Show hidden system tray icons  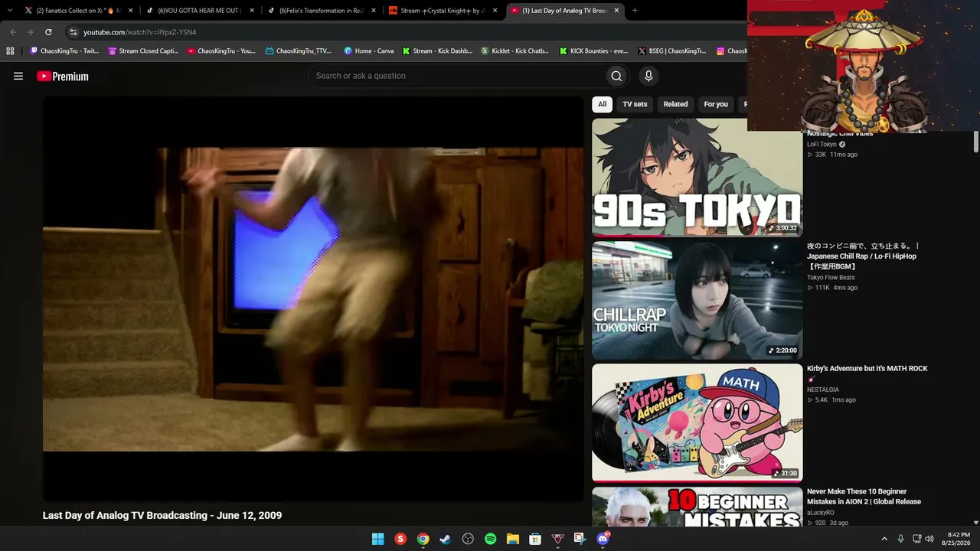[x=884, y=539]
